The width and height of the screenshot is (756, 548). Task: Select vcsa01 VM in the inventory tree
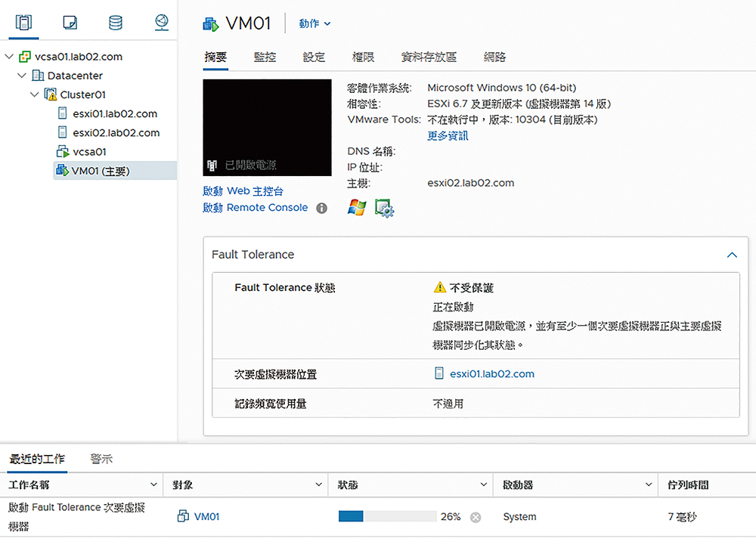pyautogui.click(x=89, y=152)
